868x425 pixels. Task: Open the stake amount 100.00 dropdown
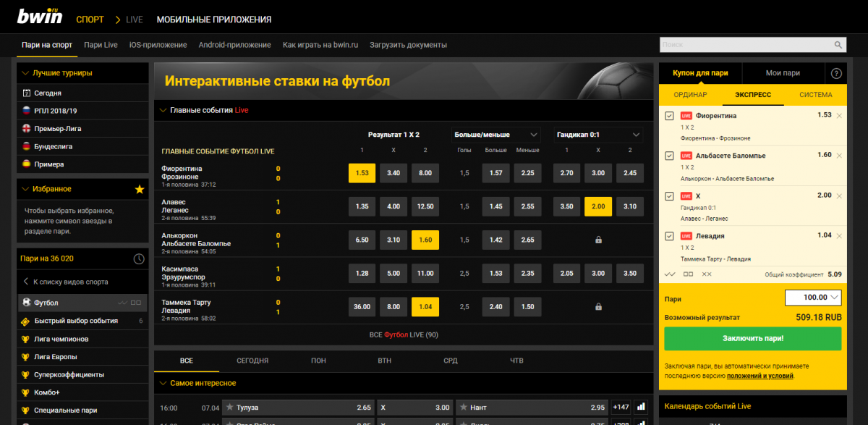click(x=835, y=297)
